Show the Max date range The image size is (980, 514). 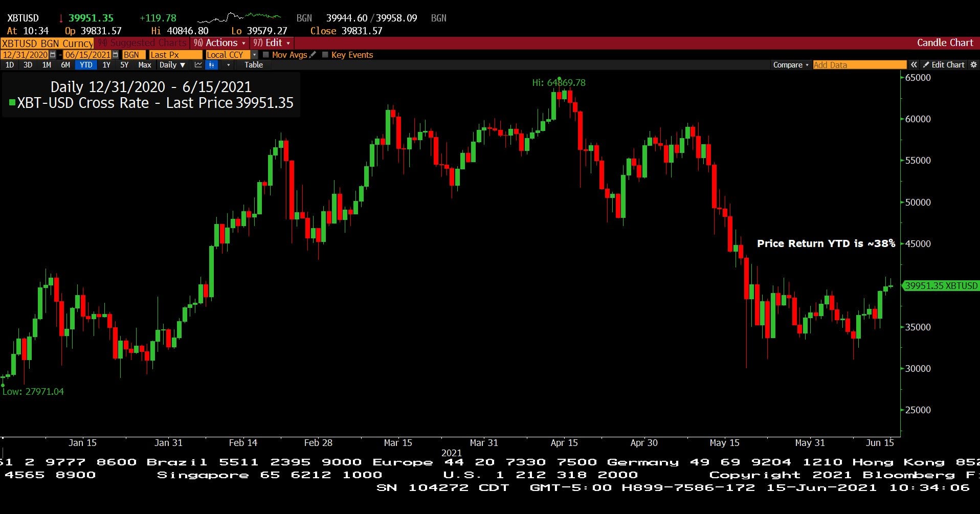[145, 65]
